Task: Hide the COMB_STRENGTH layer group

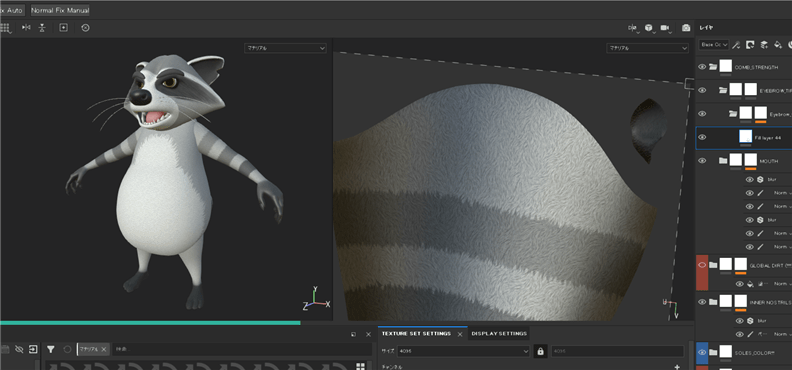Action: click(702, 67)
